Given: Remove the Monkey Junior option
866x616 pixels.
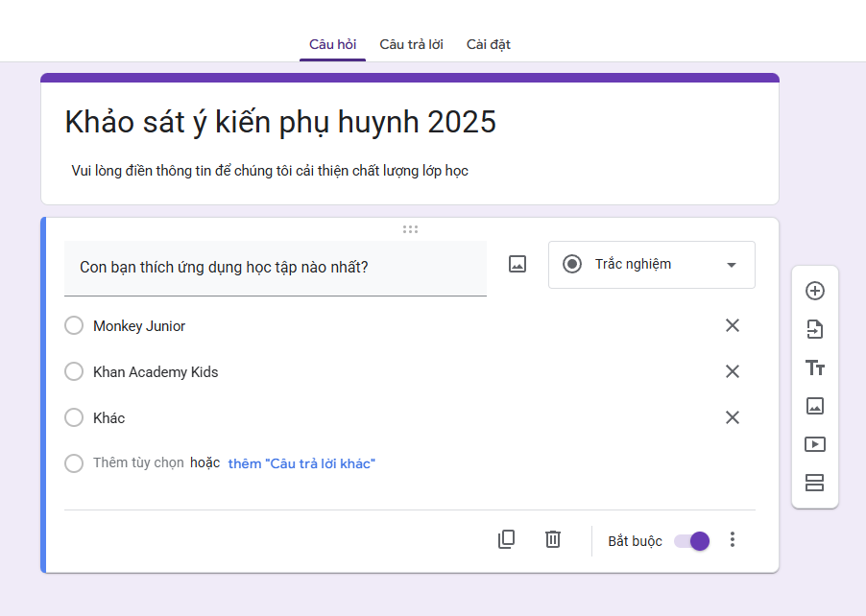Looking at the screenshot, I should tap(732, 326).
